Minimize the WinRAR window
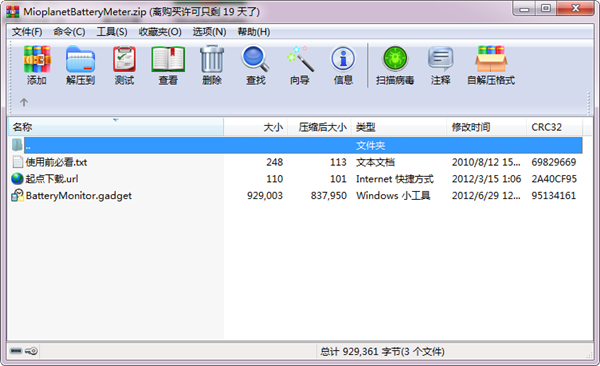The image size is (600, 366). pyautogui.click(x=525, y=9)
